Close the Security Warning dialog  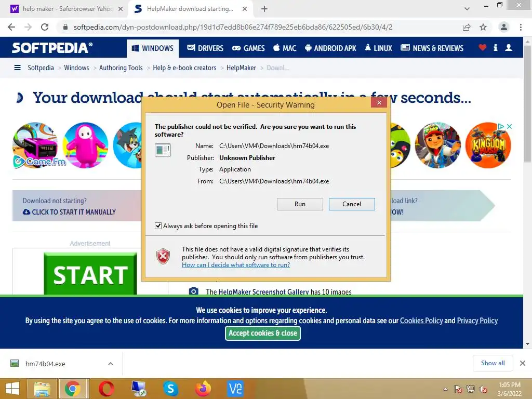point(379,102)
